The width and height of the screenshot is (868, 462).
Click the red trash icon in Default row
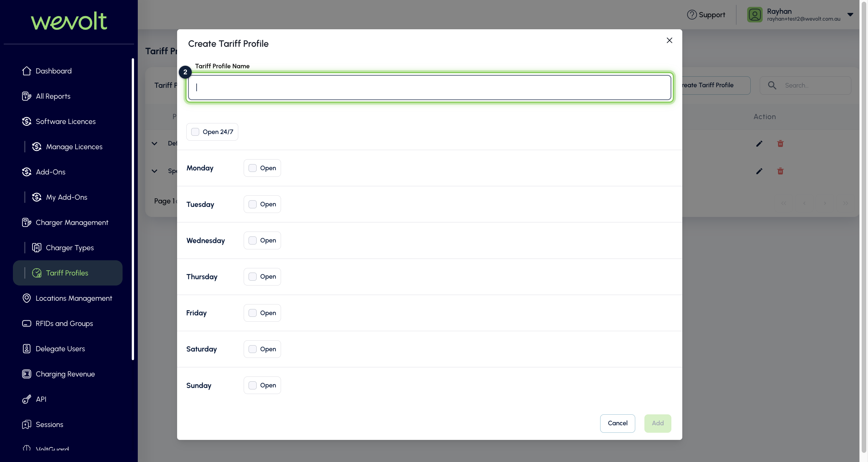pyautogui.click(x=780, y=143)
